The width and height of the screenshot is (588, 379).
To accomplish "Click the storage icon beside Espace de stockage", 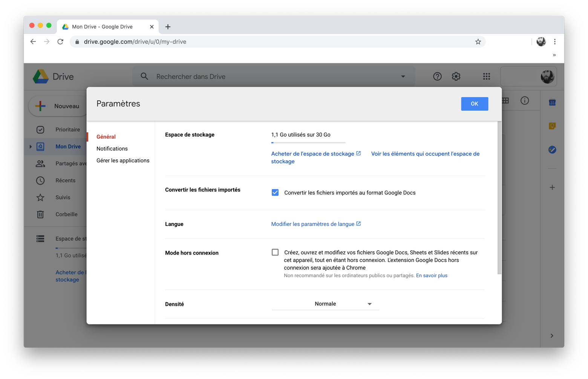I will 40,238.
